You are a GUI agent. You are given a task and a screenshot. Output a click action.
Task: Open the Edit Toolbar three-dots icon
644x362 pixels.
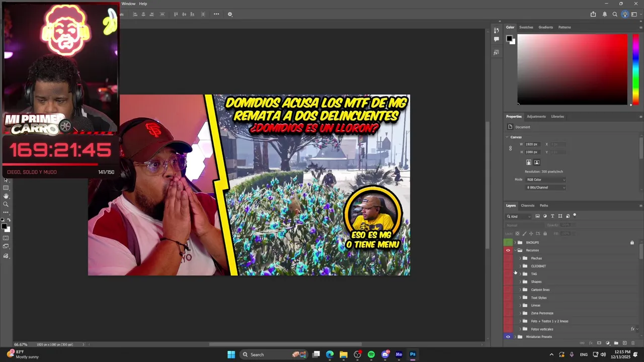(x=6, y=212)
